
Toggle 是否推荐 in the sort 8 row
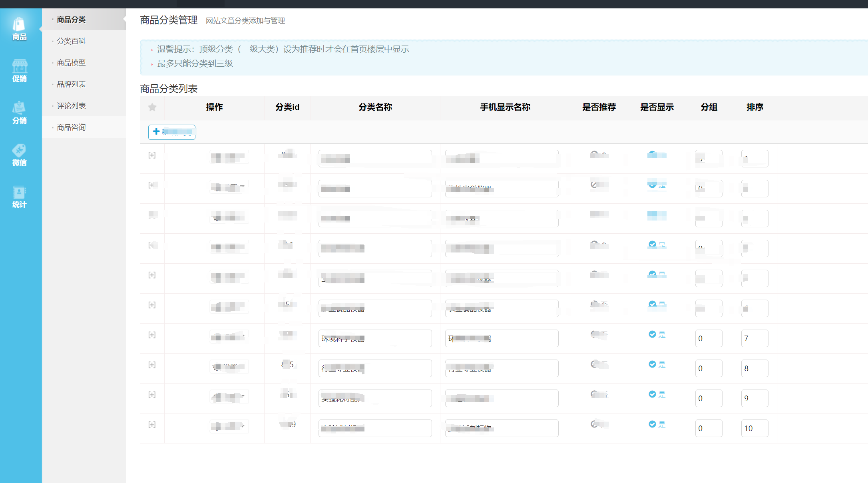tap(599, 364)
